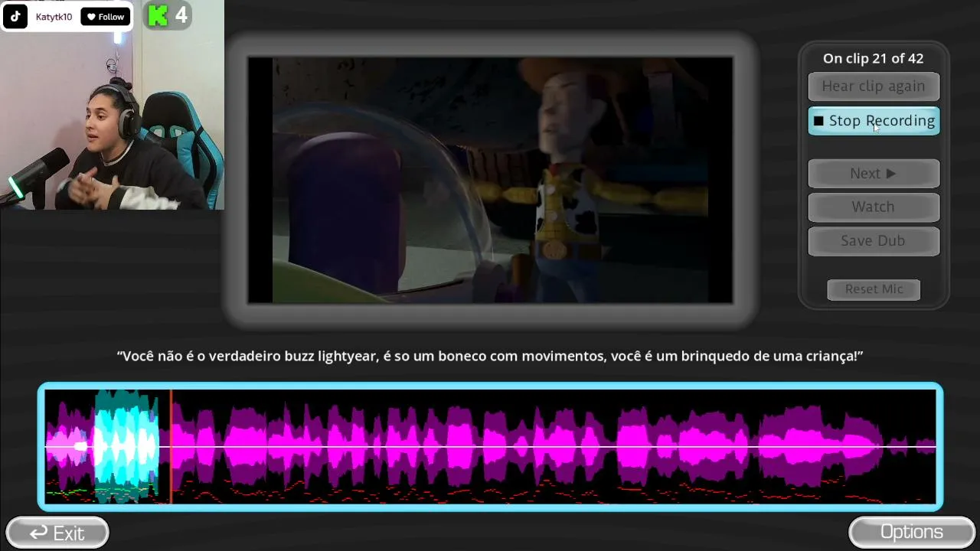Click the Toy Story clip preview
This screenshot has width=980, height=551.
(490, 180)
